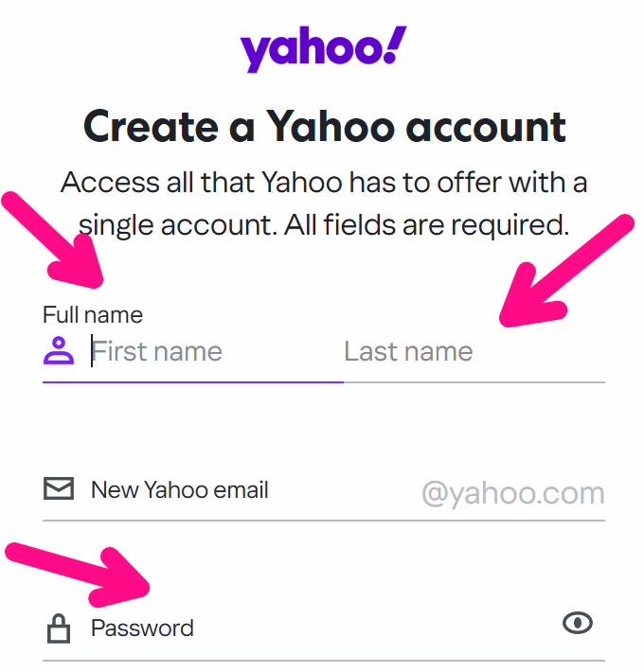The width and height of the screenshot is (644, 672).
Task: Focus the First name field
Action: click(x=208, y=352)
